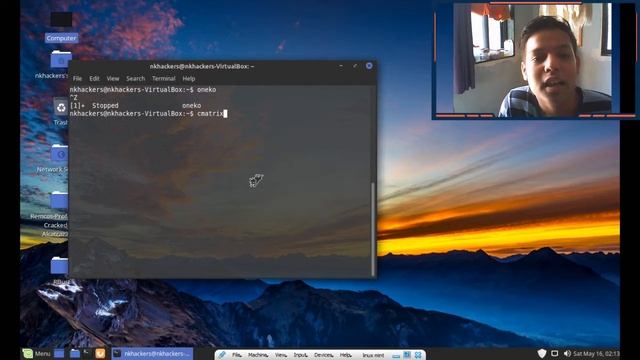640x360 pixels.
Task: Open the terminal Search menu
Action: [x=136, y=78]
